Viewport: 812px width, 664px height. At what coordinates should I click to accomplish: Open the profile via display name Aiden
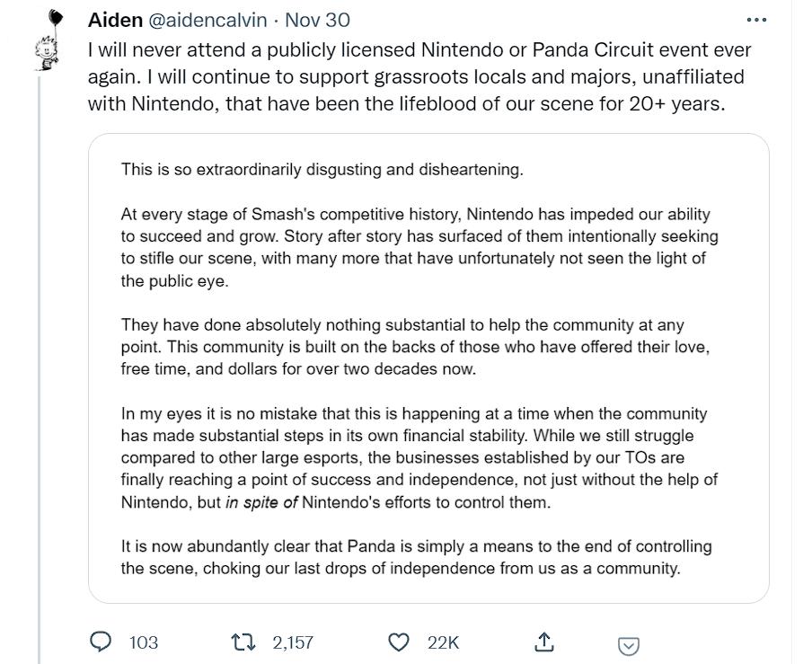pyautogui.click(x=115, y=20)
